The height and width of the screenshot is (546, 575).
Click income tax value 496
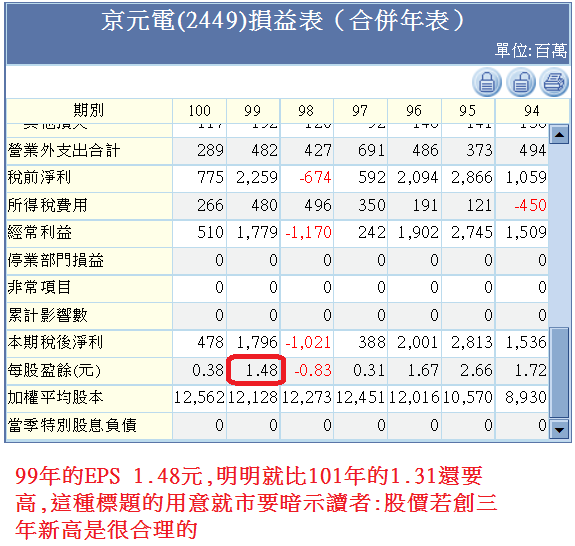click(318, 205)
